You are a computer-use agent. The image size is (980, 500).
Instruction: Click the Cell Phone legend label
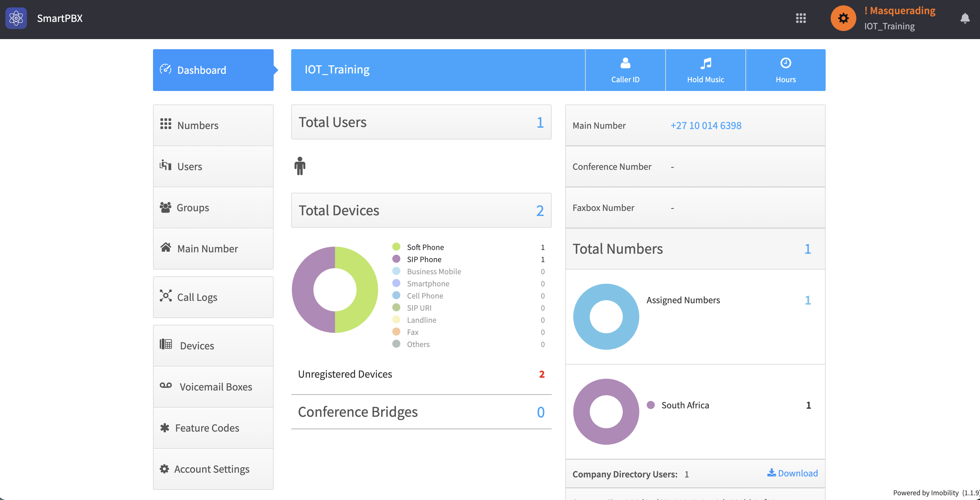[425, 296]
